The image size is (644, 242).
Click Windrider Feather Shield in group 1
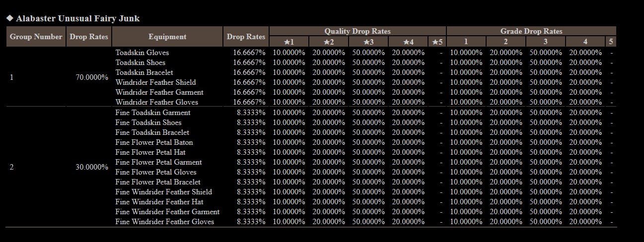[x=156, y=82]
